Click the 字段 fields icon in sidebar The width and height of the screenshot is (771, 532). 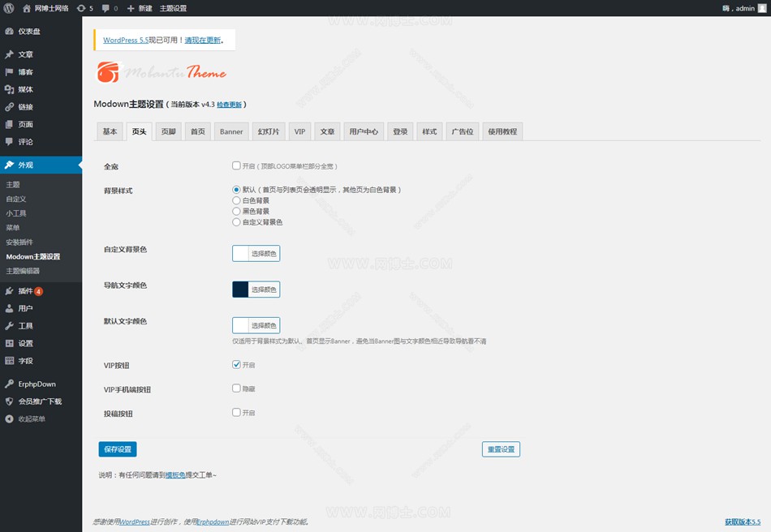point(10,361)
